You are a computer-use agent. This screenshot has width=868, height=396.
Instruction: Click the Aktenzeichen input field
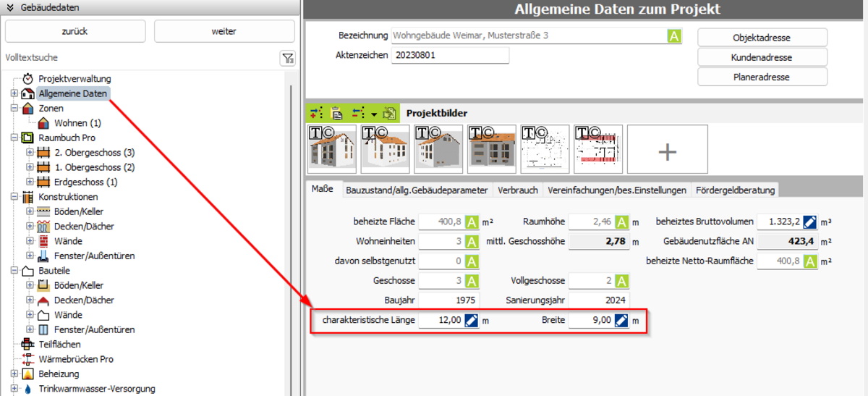pos(450,55)
